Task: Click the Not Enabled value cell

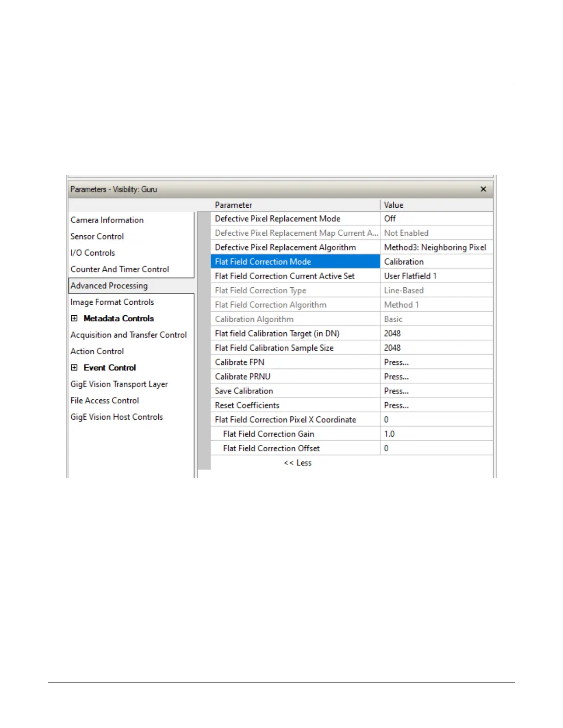Action: pyautogui.click(x=437, y=233)
